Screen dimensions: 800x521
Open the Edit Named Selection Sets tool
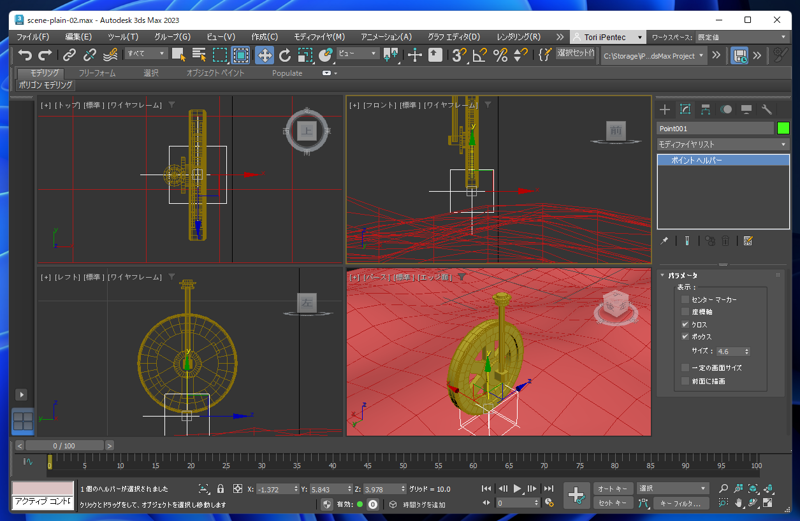[544, 55]
